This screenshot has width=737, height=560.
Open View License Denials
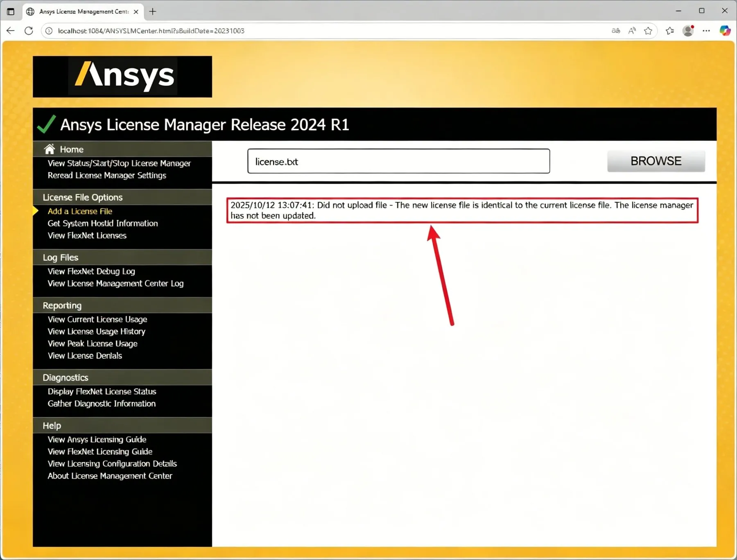pos(85,355)
